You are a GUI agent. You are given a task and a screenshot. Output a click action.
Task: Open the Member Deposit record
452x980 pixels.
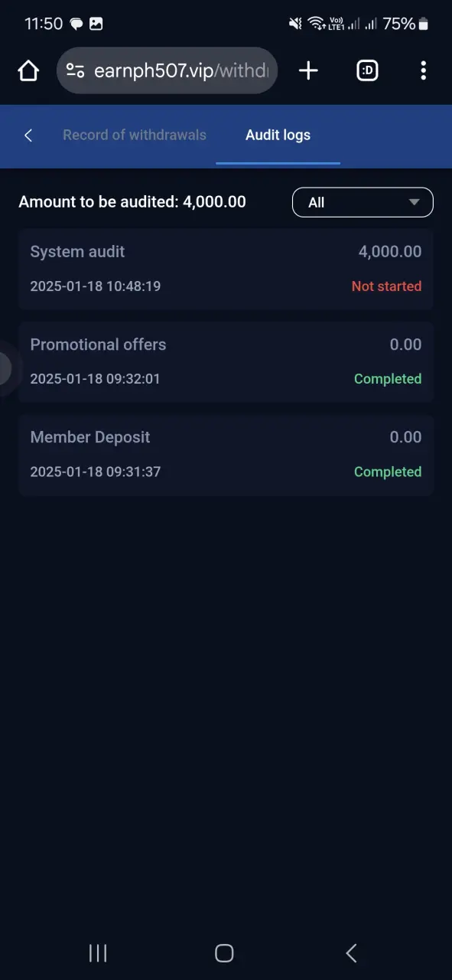(226, 455)
